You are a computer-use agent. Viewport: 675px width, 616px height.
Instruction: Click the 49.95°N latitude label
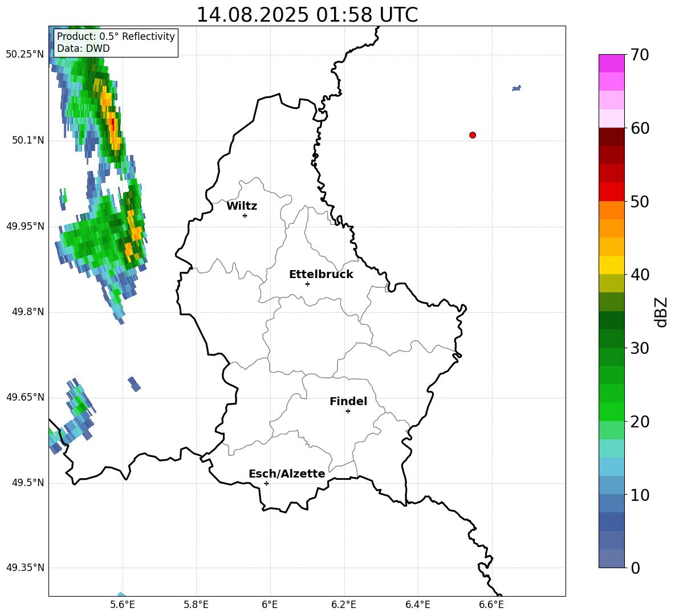tap(25, 226)
